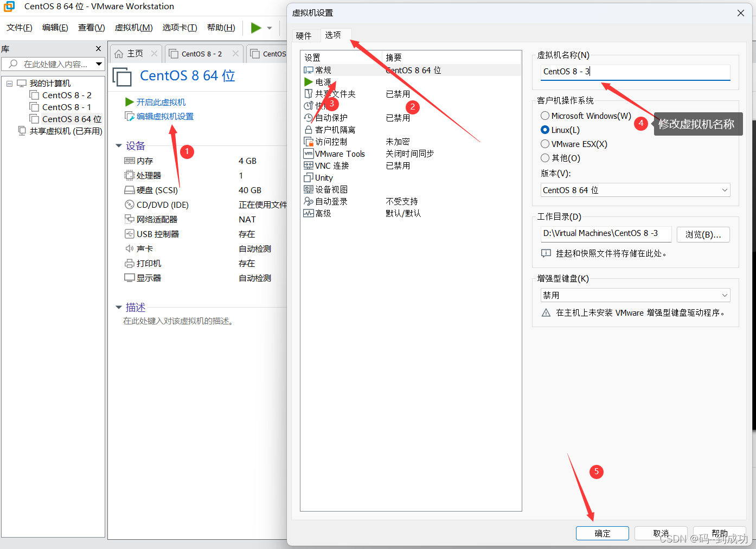Click the VMware Tools vm icon
The image size is (756, 549).
pos(309,154)
